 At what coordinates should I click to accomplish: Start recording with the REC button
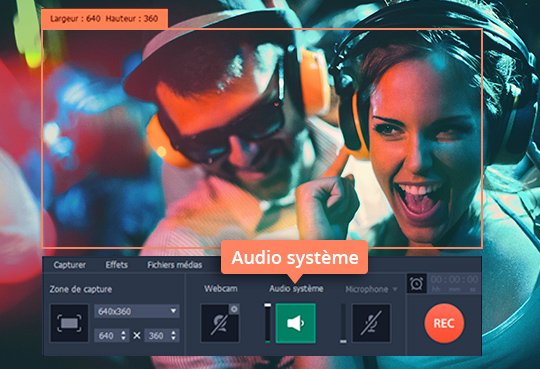[x=444, y=323]
